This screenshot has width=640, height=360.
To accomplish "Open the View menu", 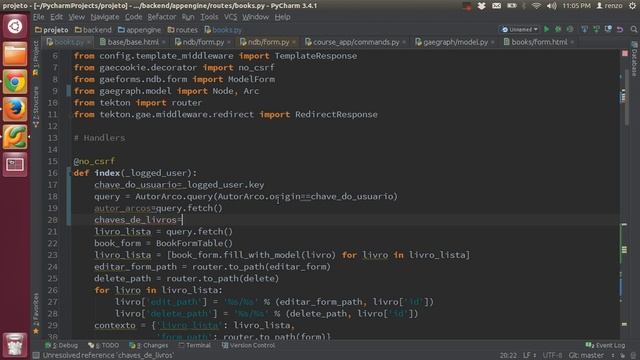I will 76,17.
